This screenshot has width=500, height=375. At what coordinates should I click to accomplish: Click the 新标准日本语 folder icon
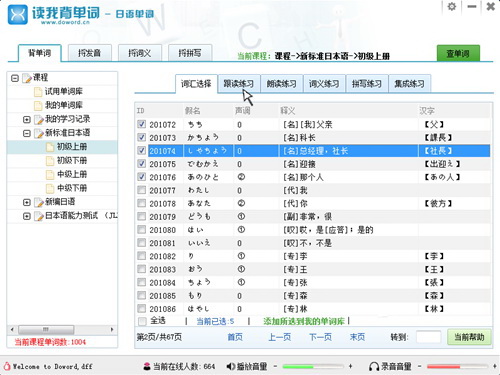(39, 133)
